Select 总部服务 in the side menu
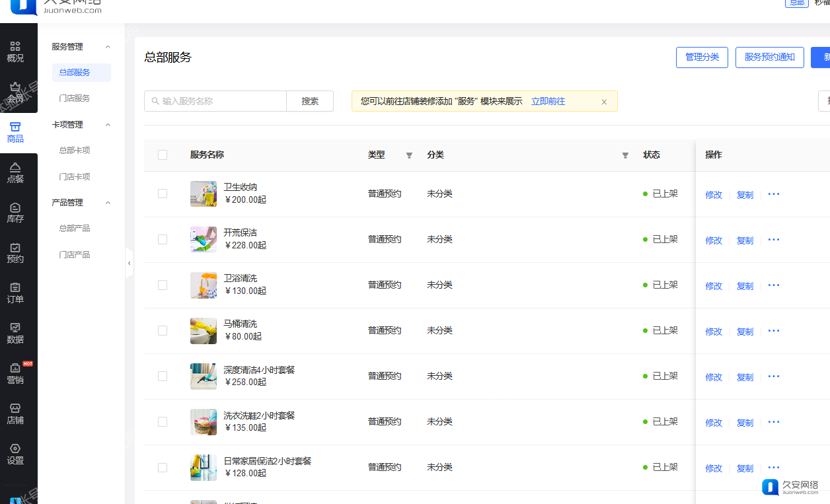Screen dimensions: 830x504 pyautogui.click(x=81, y=73)
